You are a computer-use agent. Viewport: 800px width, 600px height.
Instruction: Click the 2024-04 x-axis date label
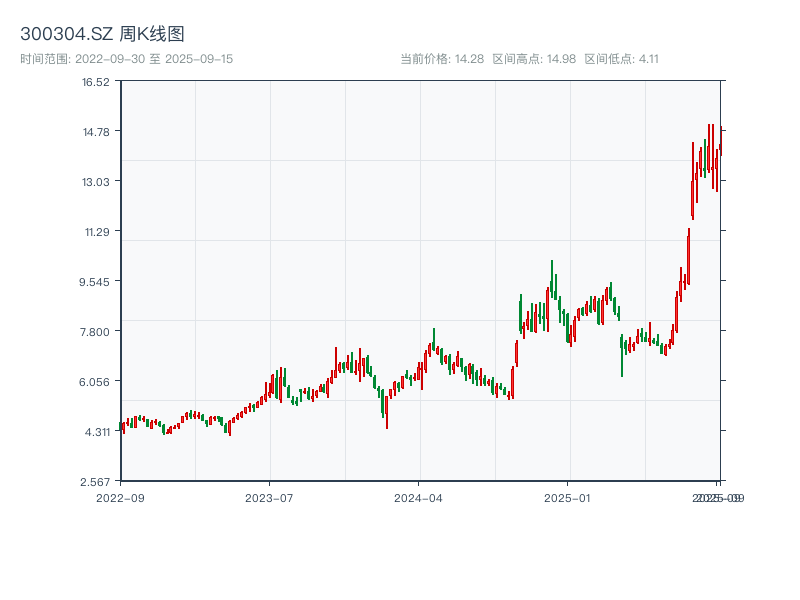(419, 497)
